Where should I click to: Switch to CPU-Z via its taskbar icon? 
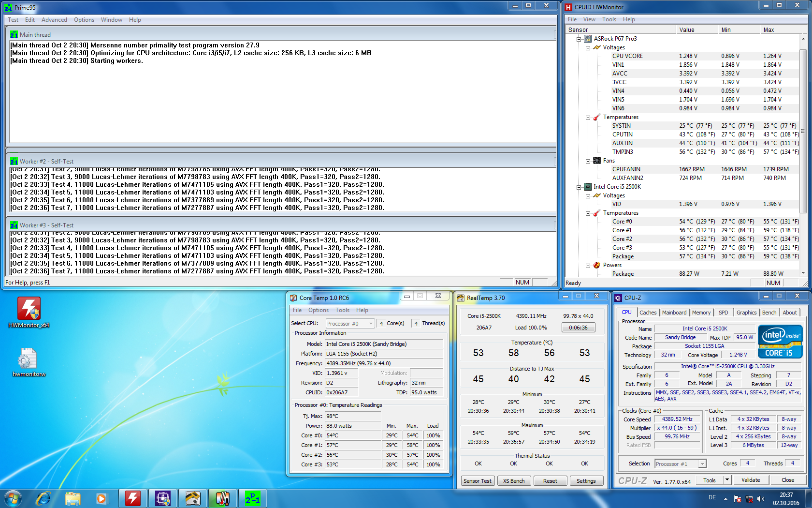[163, 498]
